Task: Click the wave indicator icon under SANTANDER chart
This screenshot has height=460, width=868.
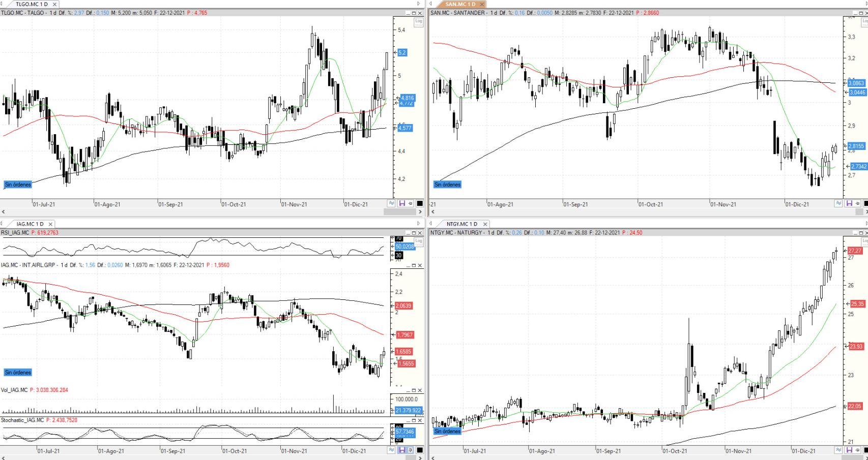Action: point(838,203)
